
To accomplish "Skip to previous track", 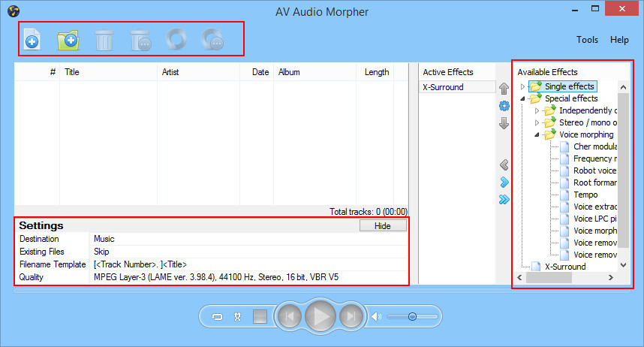I will (290, 316).
